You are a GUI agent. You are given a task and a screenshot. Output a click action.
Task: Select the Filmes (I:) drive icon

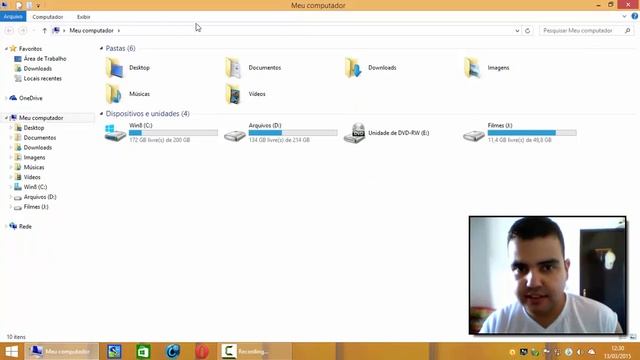tap(473, 135)
